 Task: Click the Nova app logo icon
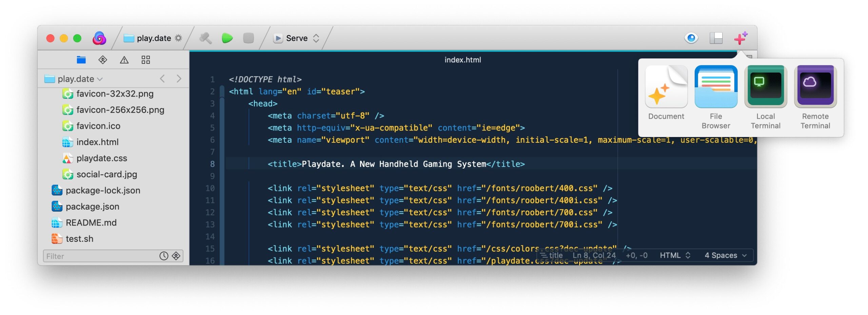pos(99,38)
